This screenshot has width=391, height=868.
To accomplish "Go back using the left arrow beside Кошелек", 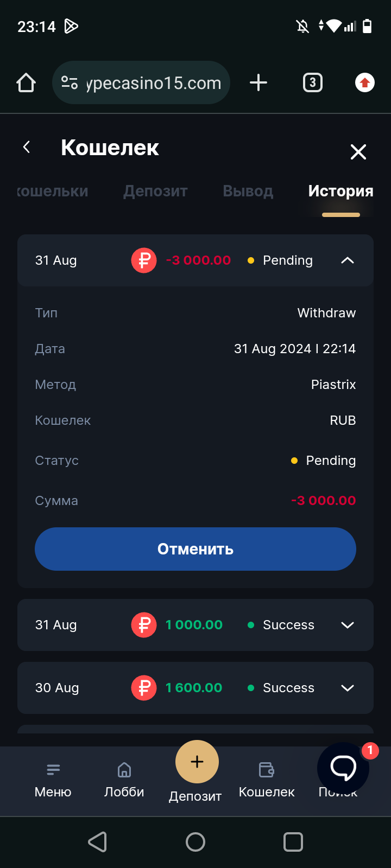I will 27,146.
